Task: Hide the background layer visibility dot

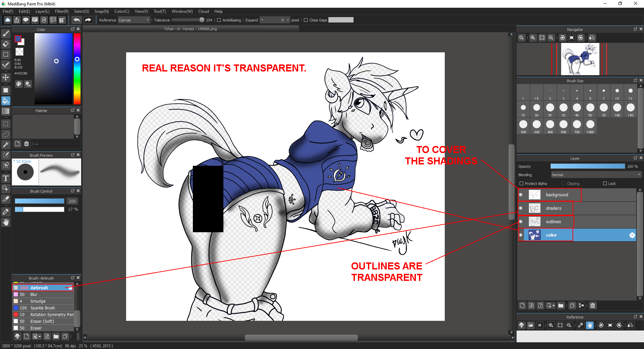Action: tap(521, 195)
